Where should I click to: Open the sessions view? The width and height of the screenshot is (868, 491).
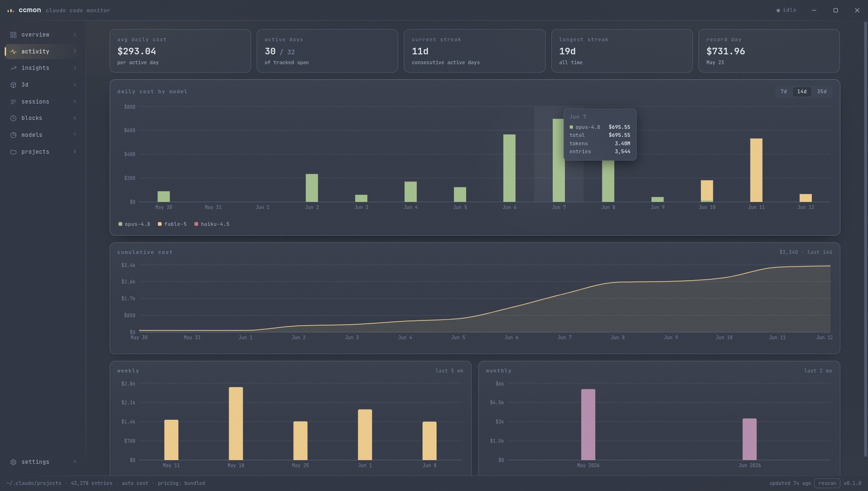43,102
